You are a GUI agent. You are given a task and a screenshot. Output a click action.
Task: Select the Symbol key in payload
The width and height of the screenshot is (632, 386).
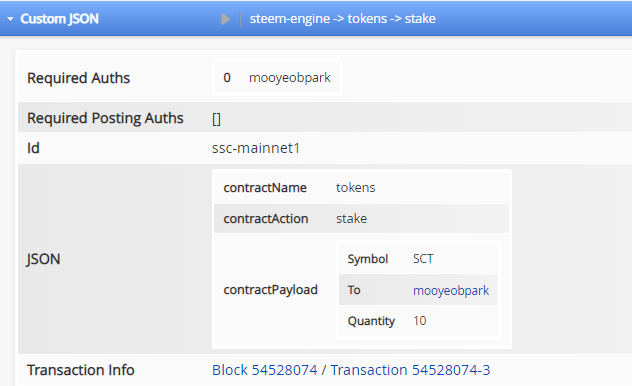click(x=368, y=259)
